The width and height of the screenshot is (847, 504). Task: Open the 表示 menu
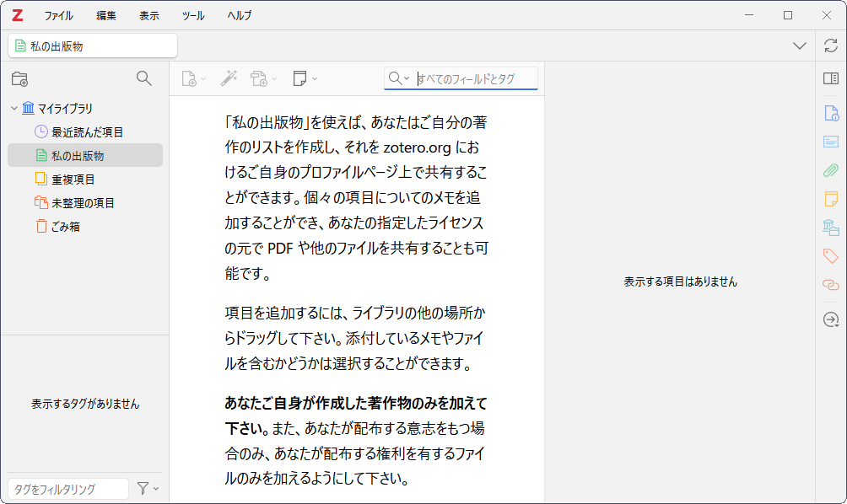coord(149,16)
